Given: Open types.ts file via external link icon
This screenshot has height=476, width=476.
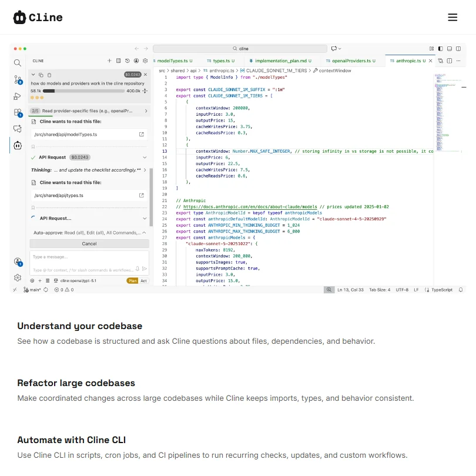Looking at the screenshot, I should 142,195.
